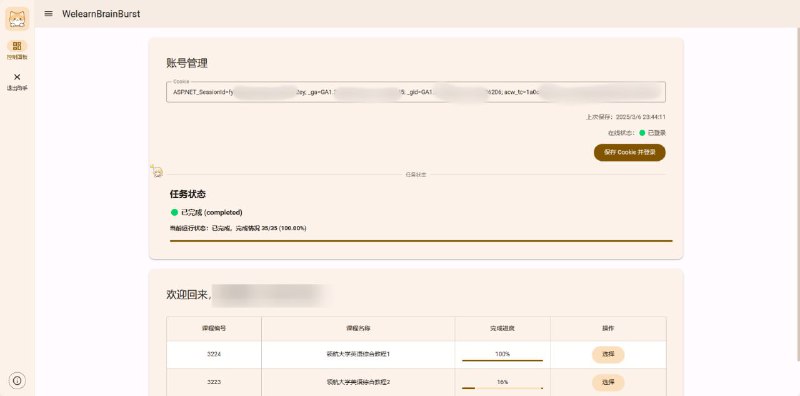
Task: Click the 操作 column header
Action: pyautogui.click(x=608, y=329)
